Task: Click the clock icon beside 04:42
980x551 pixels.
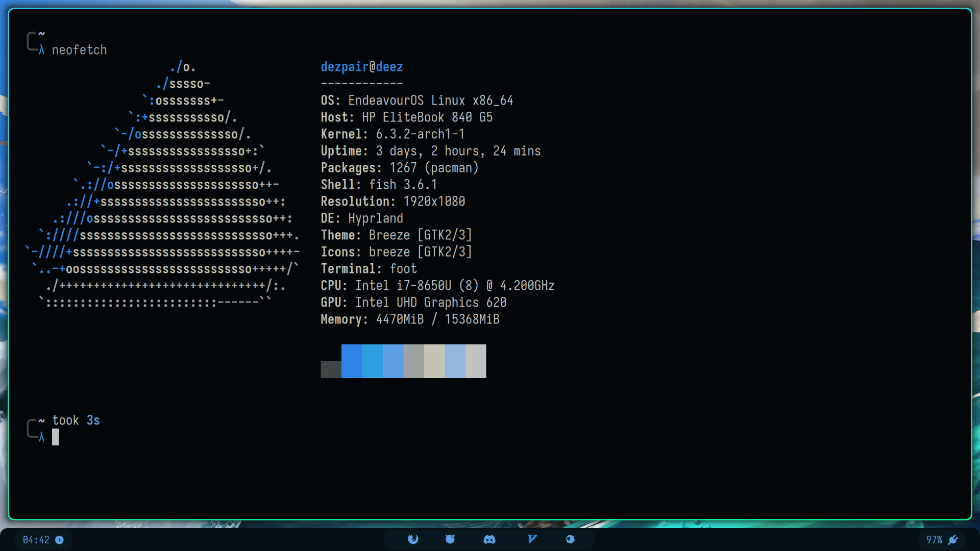Action: coord(59,540)
